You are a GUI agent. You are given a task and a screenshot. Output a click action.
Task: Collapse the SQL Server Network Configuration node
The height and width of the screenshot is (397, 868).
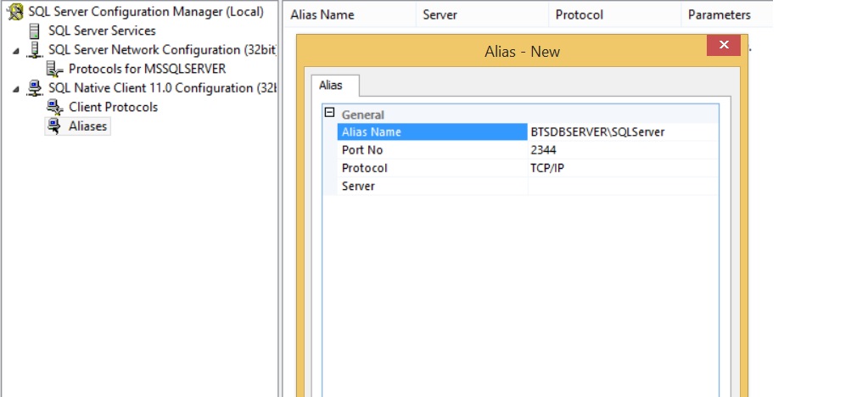[x=15, y=52]
